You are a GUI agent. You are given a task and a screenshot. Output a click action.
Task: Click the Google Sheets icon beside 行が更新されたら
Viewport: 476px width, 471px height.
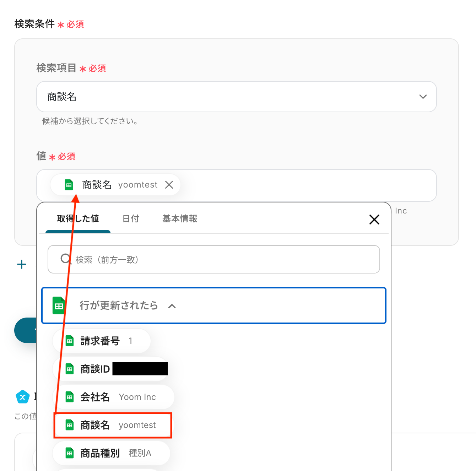pos(59,305)
